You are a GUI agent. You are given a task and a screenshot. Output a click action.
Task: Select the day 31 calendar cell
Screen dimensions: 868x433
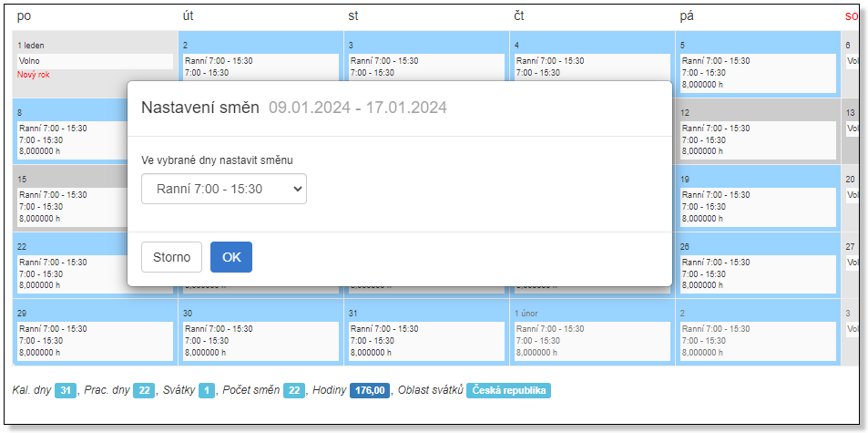[x=425, y=333]
